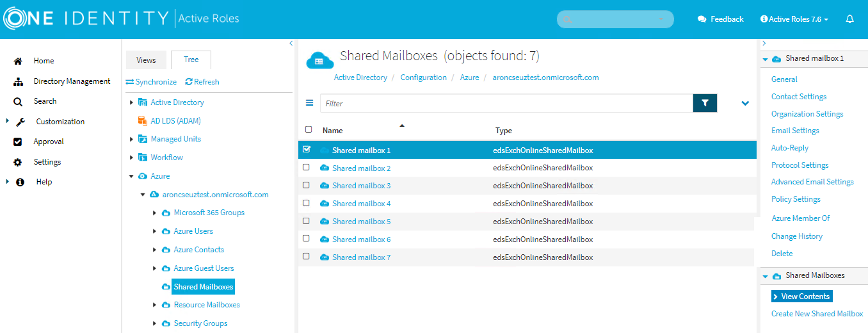Click into the Filter input field
The image size is (868, 333).
pyautogui.click(x=506, y=103)
